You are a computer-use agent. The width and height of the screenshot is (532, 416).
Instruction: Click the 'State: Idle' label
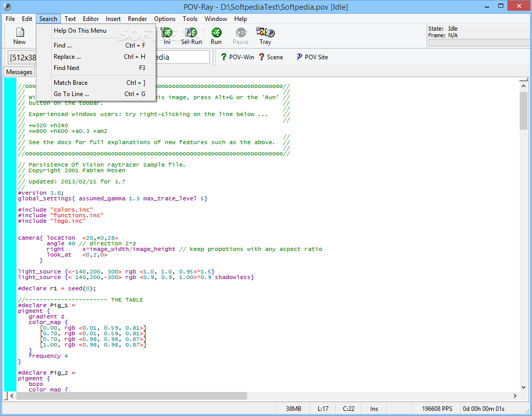pyautogui.click(x=443, y=29)
